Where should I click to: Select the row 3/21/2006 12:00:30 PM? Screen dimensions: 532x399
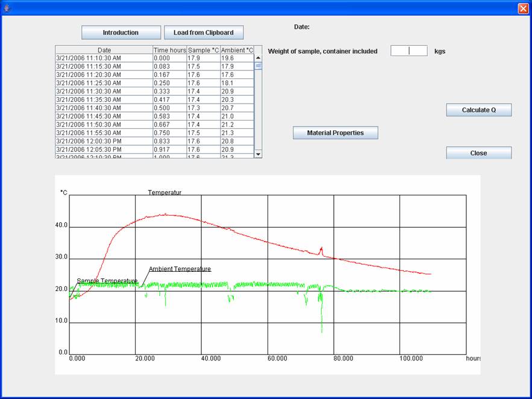(x=155, y=141)
